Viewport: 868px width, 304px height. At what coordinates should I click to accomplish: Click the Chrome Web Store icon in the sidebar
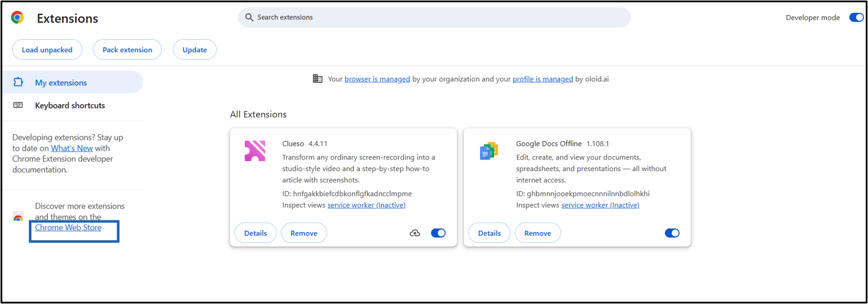click(x=18, y=217)
